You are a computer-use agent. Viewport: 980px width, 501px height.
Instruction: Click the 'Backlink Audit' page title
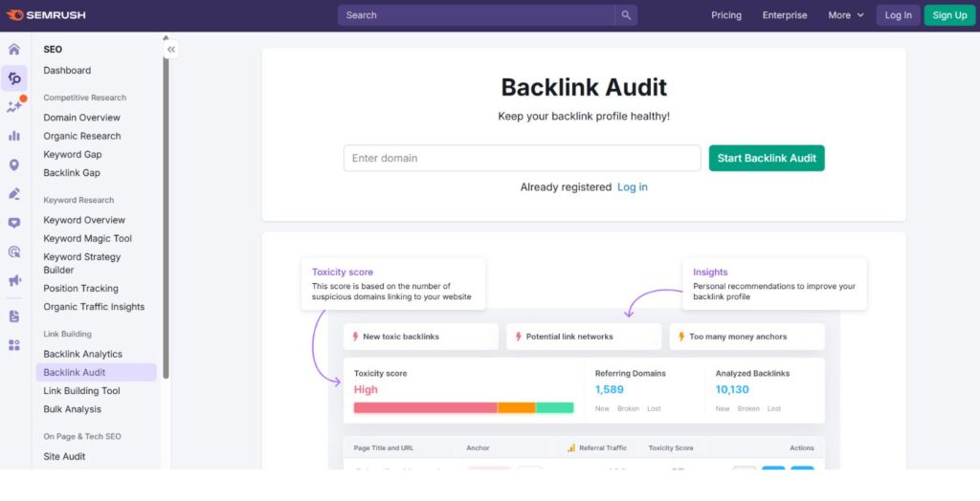[x=584, y=87]
